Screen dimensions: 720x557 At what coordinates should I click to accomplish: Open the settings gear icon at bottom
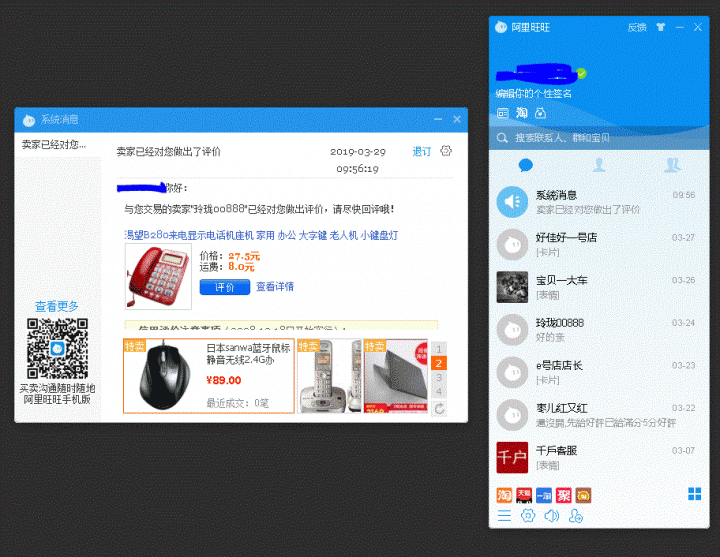pos(528,516)
